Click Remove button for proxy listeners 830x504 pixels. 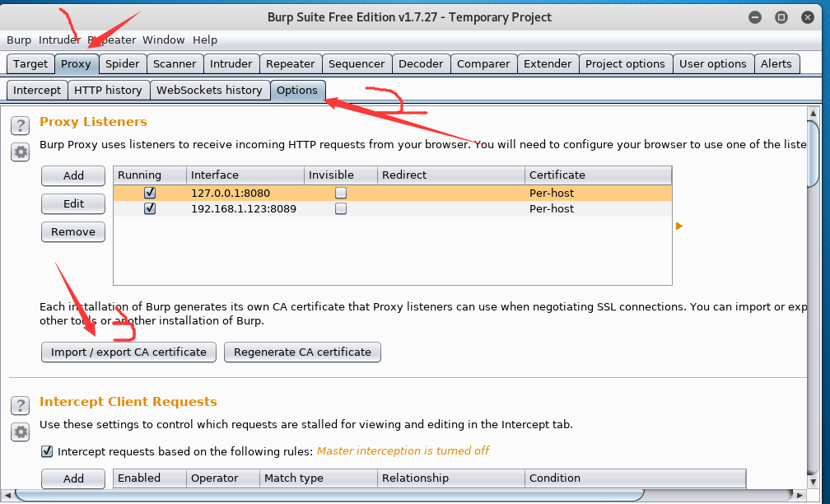[x=73, y=232]
